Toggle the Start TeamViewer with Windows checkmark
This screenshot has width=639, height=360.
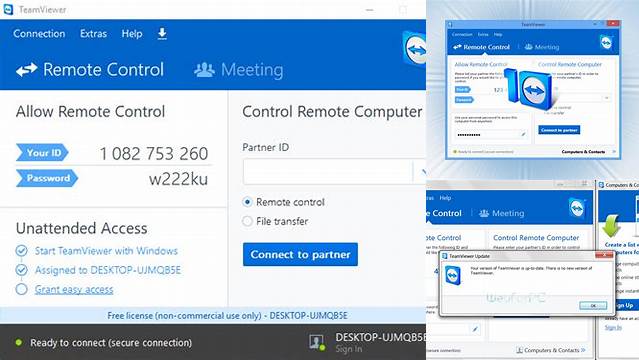tap(22, 250)
